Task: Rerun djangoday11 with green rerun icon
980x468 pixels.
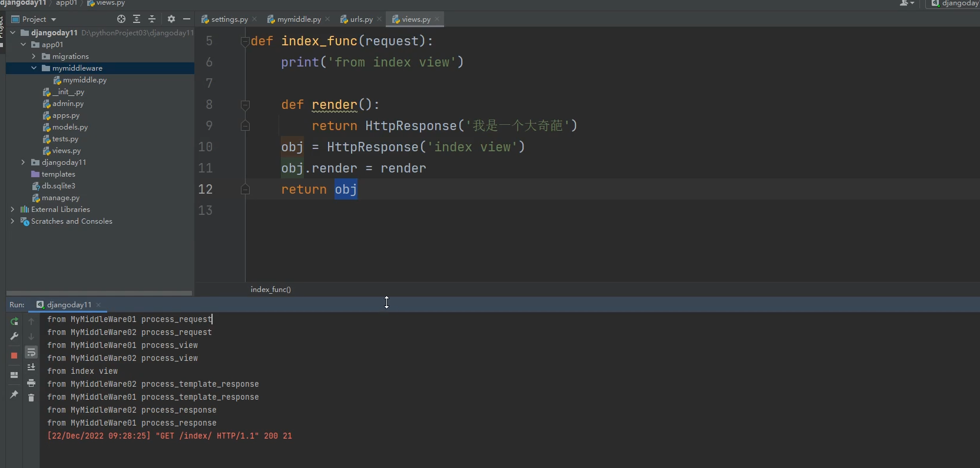Action: point(14,321)
